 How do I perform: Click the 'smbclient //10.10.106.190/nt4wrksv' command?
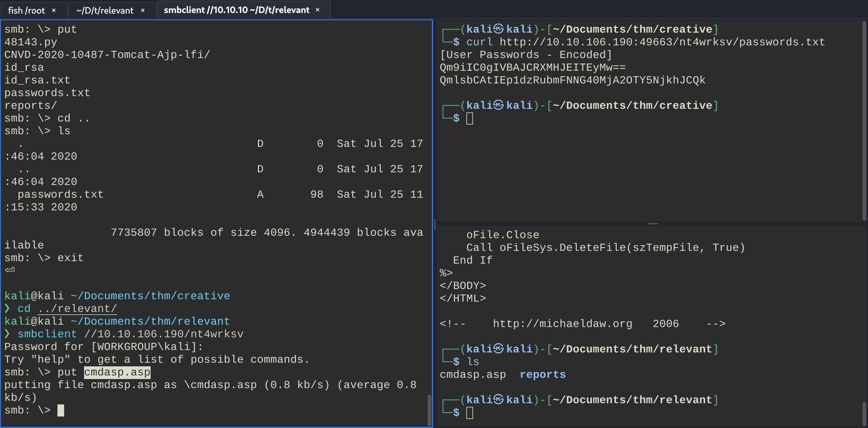pos(130,334)
